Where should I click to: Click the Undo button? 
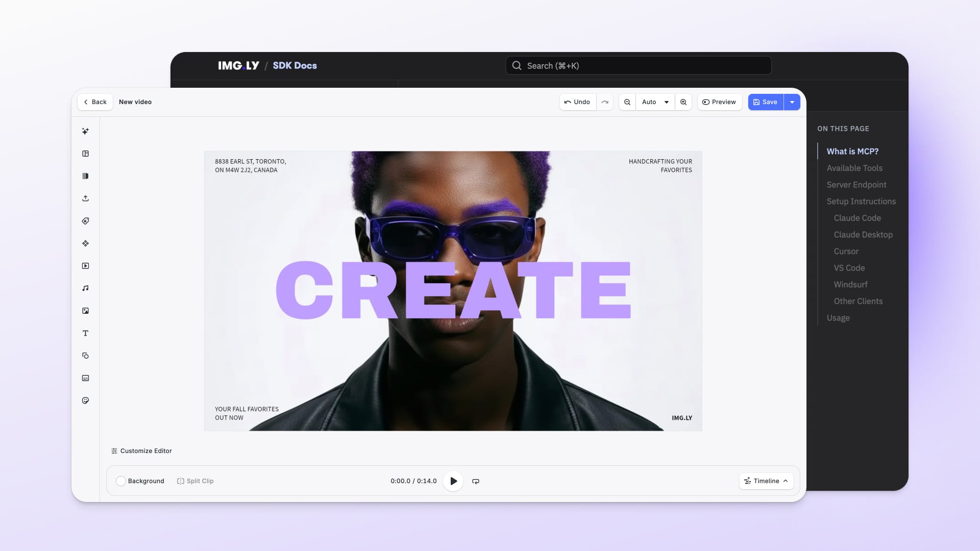point(577,102)
